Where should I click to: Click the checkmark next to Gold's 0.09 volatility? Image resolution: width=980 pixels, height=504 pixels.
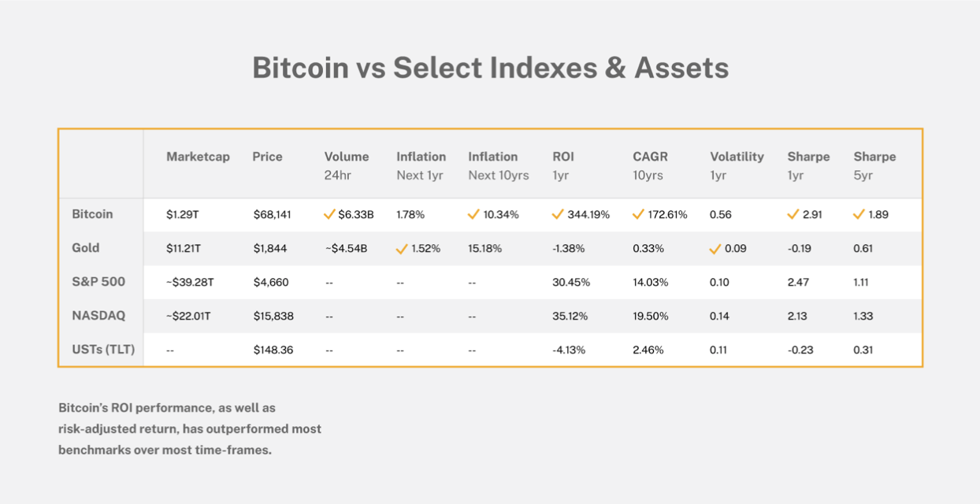tap(715, 249)
